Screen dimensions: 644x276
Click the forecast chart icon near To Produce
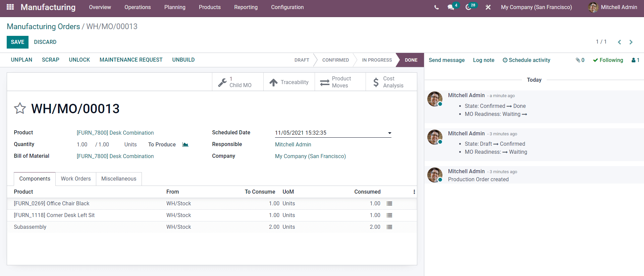click(185, 144)
